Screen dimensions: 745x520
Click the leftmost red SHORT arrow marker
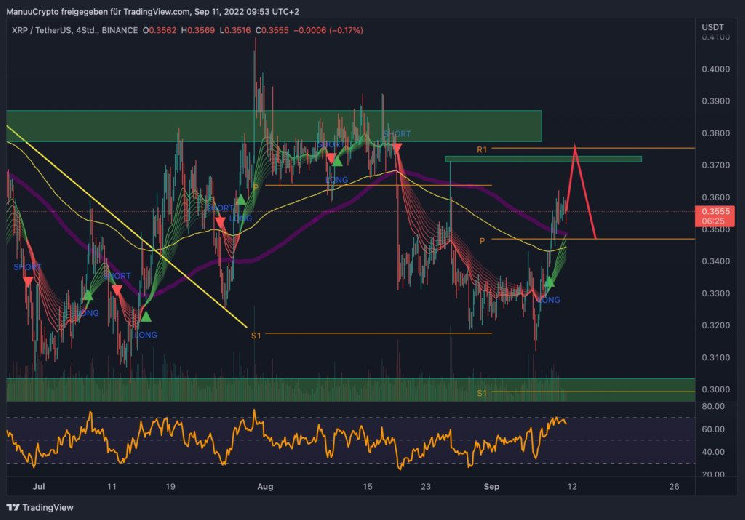point(27,281)
